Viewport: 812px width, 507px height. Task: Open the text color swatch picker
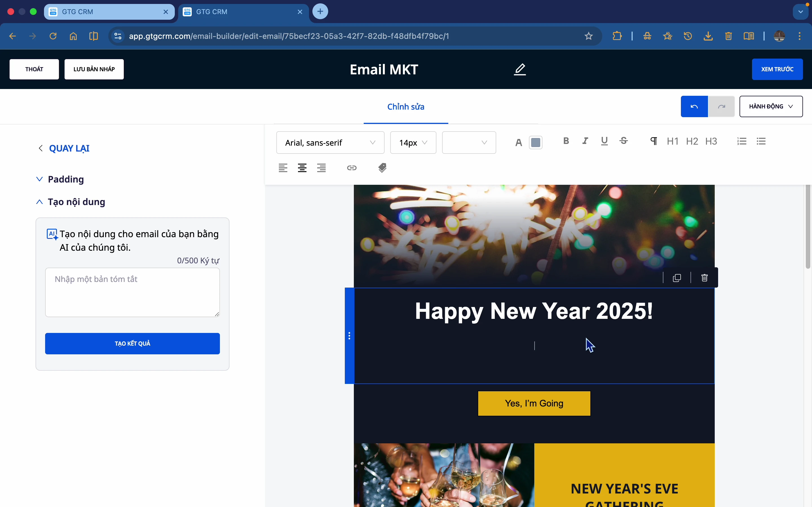[535, 142]
